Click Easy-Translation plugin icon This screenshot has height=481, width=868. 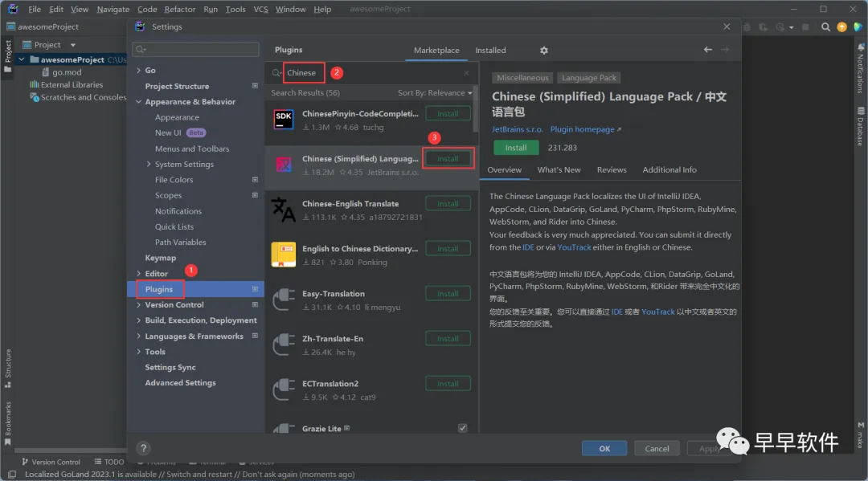click(284, 300)
